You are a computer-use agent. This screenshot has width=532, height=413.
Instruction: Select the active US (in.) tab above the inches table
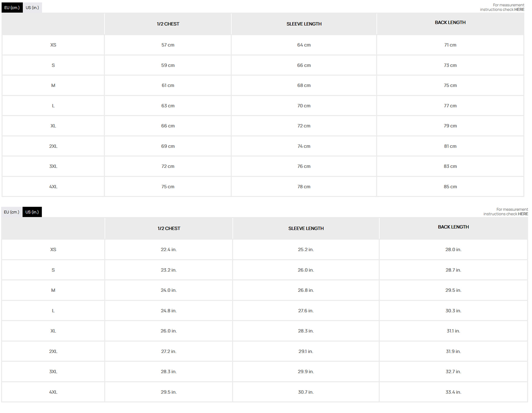32,212
